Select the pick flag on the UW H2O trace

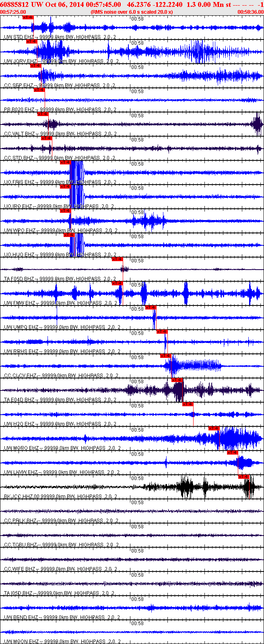(188, 404)
